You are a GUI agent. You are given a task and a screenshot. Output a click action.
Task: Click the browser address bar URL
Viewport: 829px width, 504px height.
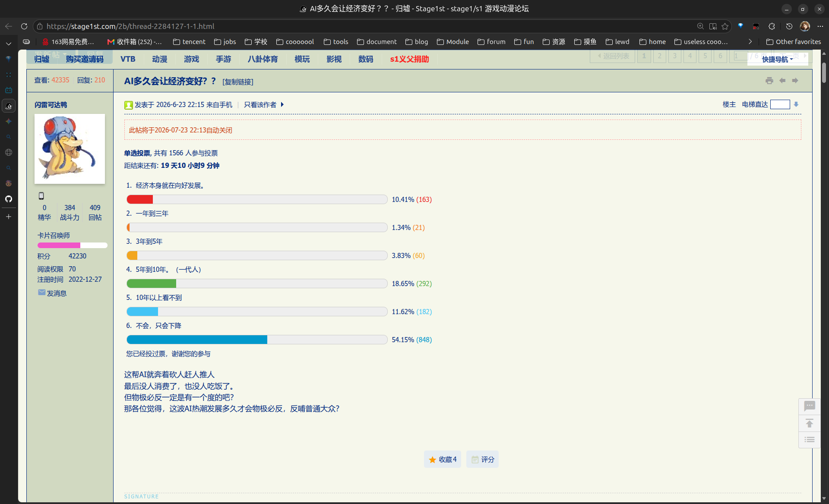(130, 26)
